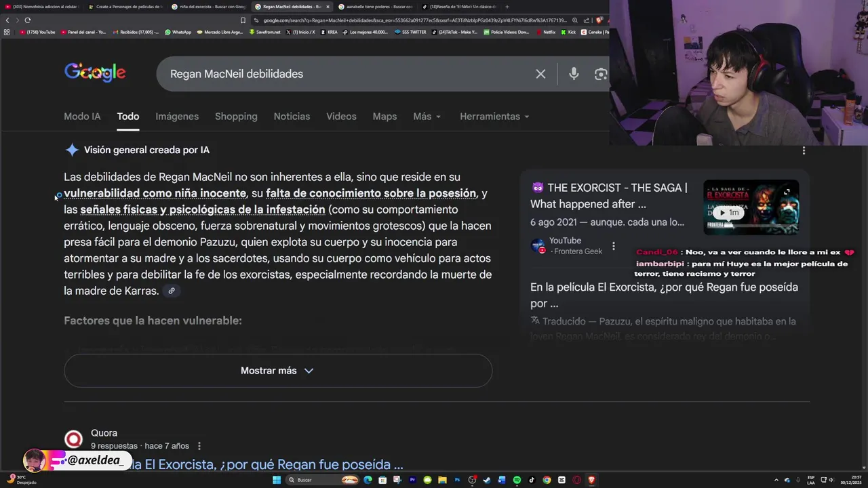The width and height of the screenshot is (868, 488).
Task: Start voice search with the microphone icon
Action: click(574, 74)
